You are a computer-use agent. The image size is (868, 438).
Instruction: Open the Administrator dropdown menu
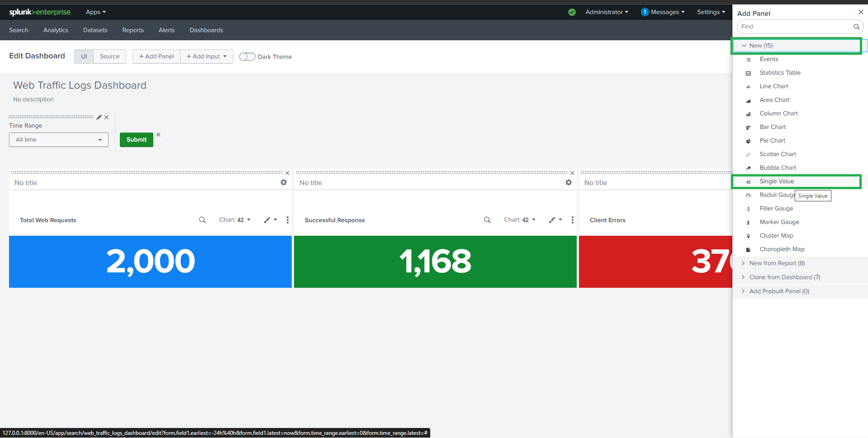click(x=607, y=12)
